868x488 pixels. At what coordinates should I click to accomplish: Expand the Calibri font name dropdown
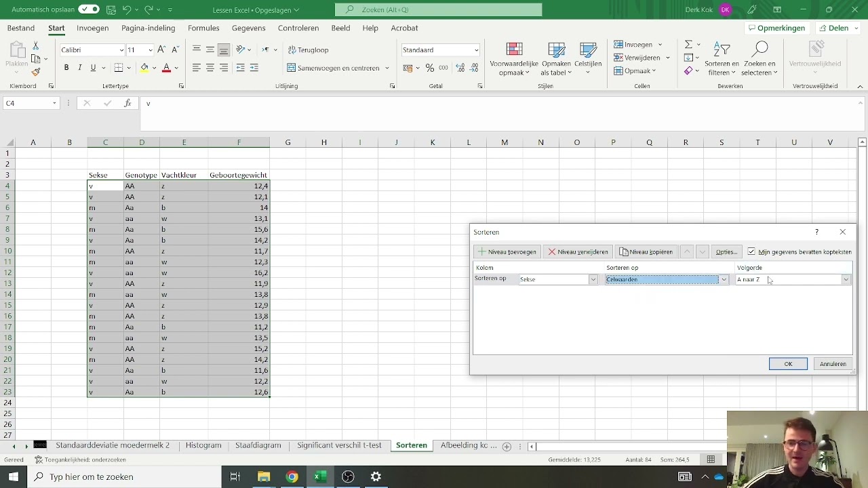(121, 50)
